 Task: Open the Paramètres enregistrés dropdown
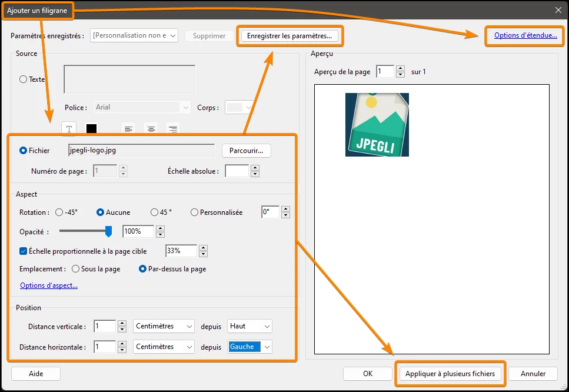134,35
